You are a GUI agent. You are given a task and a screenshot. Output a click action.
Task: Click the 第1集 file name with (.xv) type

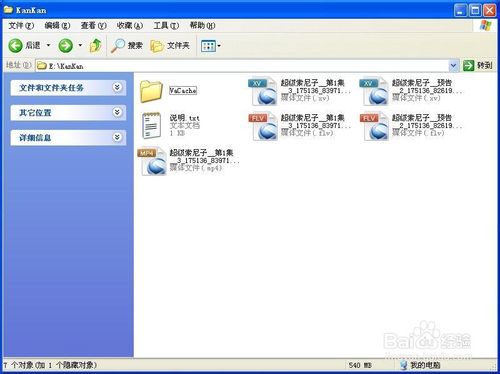click(x=315, y=87)
